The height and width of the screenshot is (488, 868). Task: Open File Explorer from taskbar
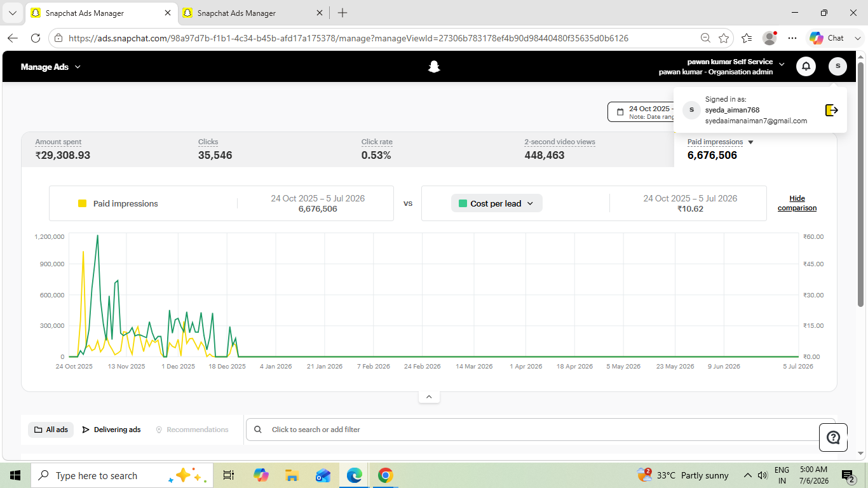pos(292,475)
